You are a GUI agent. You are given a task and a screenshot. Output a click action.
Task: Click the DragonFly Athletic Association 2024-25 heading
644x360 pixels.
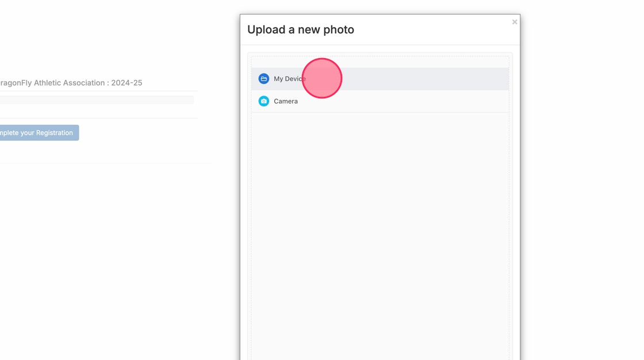click(x=70, y=83)
